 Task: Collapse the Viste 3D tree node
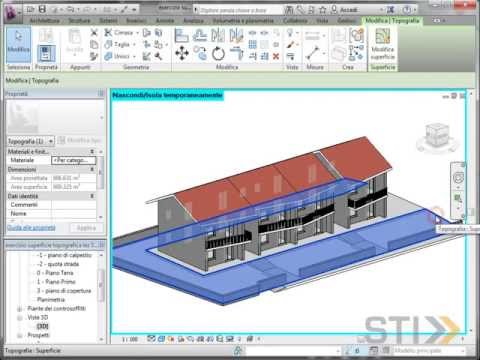point(20,317)
